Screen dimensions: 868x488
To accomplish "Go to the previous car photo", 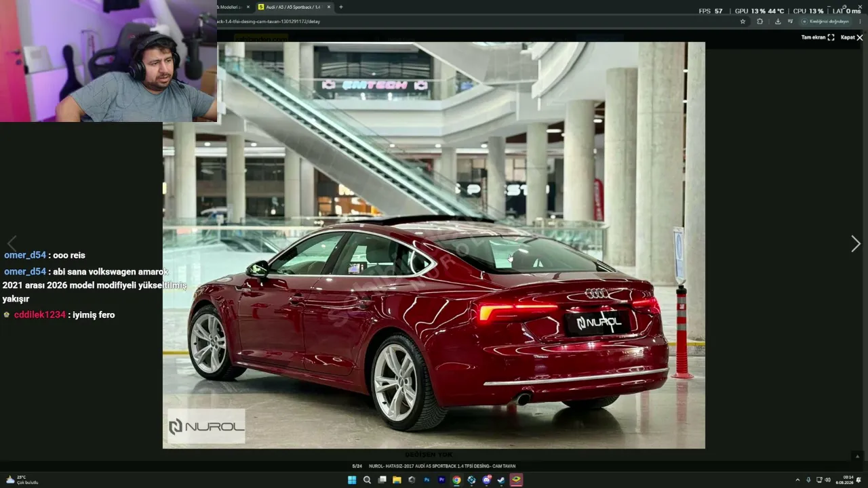I will click(x=12, y=244).
